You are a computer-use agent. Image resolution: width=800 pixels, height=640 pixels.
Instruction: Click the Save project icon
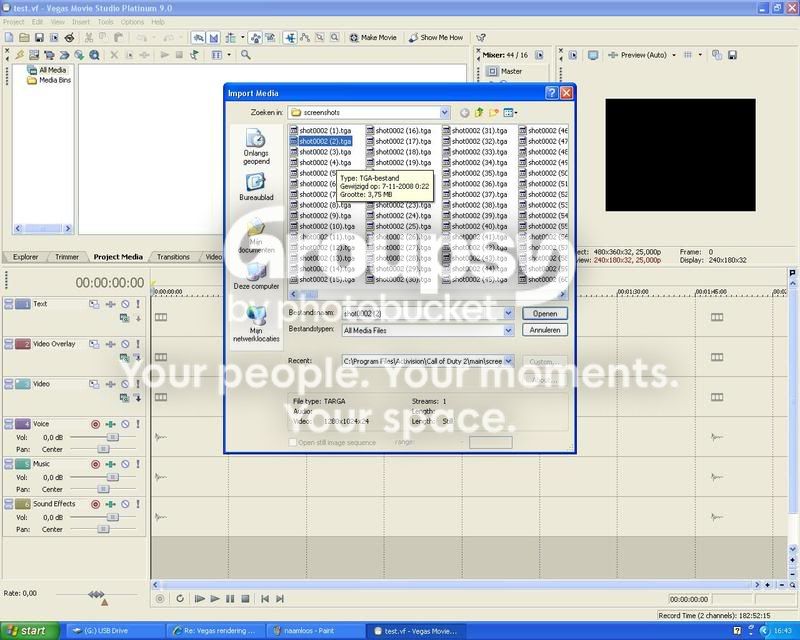39,38
